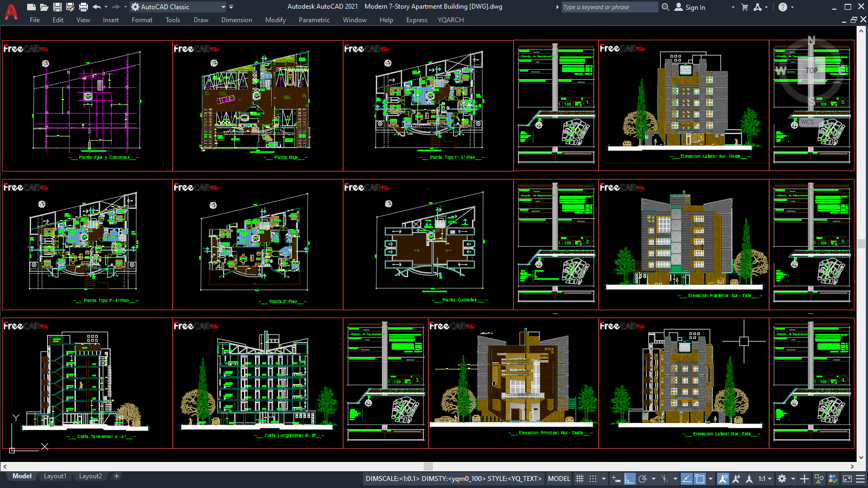Open the Dimension menu

point(237,20)
